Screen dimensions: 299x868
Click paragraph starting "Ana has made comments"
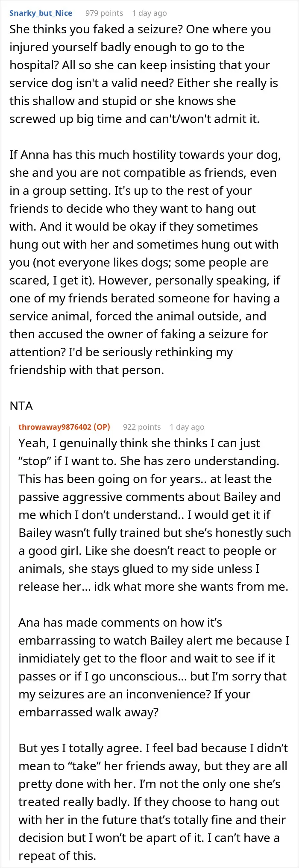154,667
